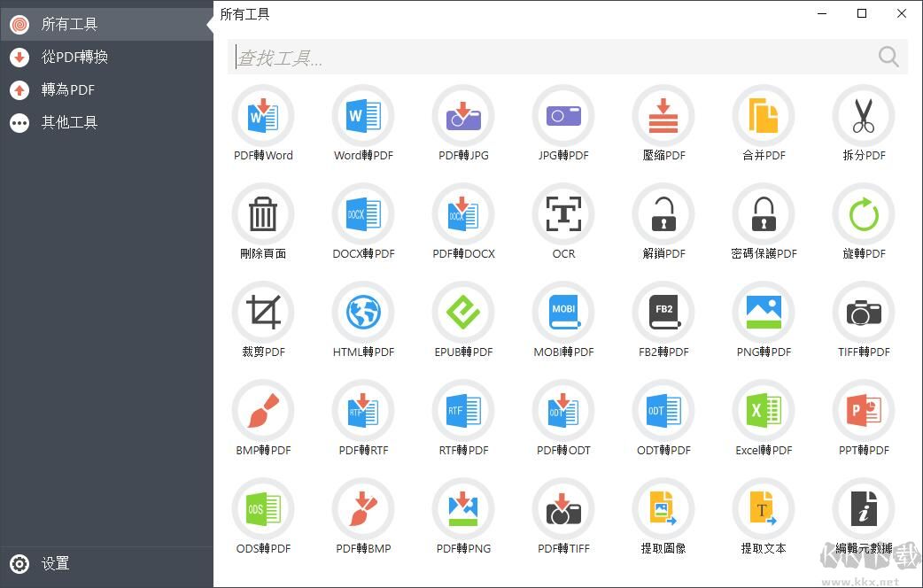
Task: Switch to 轉為PDF category
Action: [106, 90]
